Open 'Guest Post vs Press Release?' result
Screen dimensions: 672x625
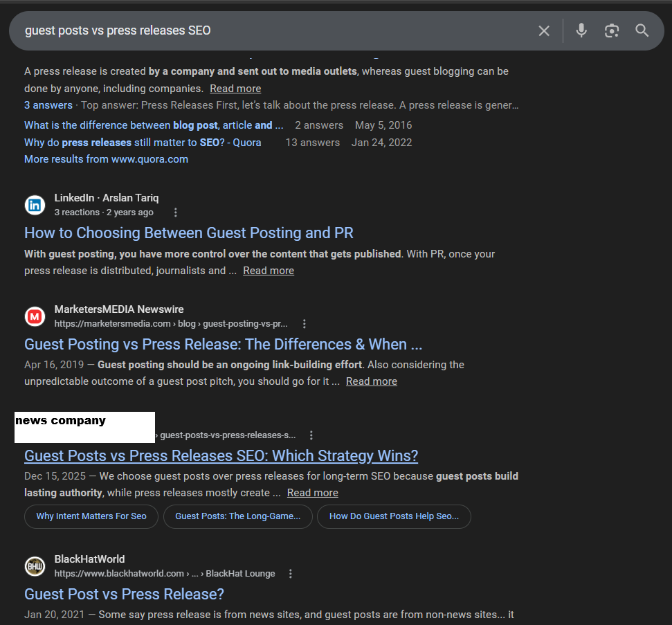[124, 594]
